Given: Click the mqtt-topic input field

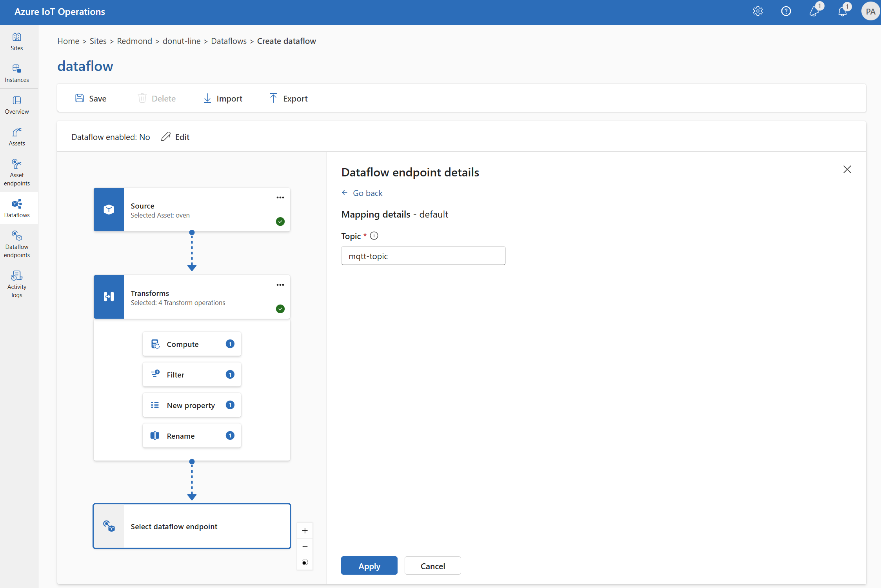Looking at the screenshot, I should (x=423, y=256).
